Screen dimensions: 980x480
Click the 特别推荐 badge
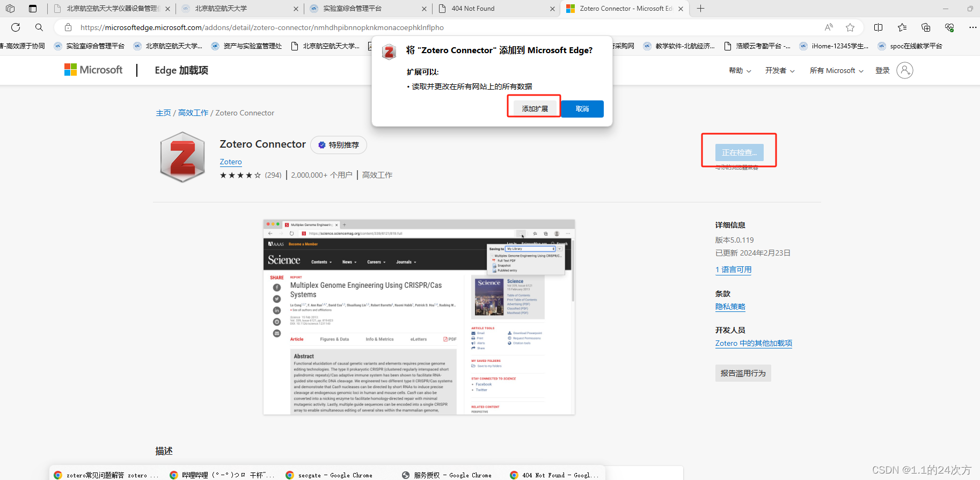(x=339, y=145)
